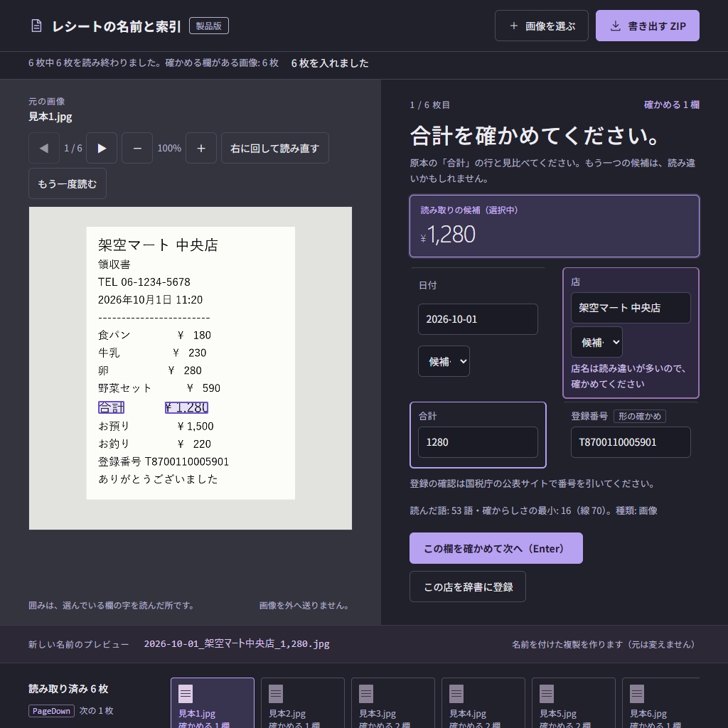Screen dimensions: 728x728
Task: Click この欄を確かめて次へ (Enter) button
Action: pos(496,548)
